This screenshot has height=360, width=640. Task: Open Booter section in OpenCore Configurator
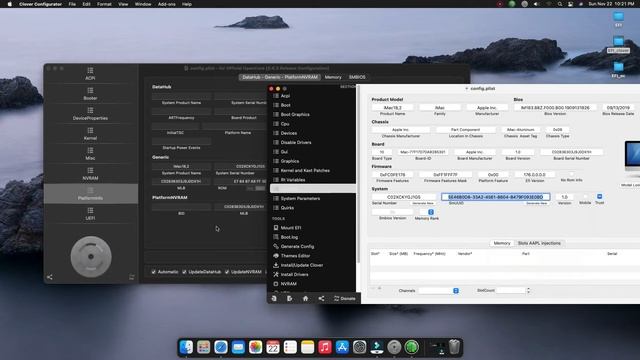pyautogui.click(x=90, y=94)
